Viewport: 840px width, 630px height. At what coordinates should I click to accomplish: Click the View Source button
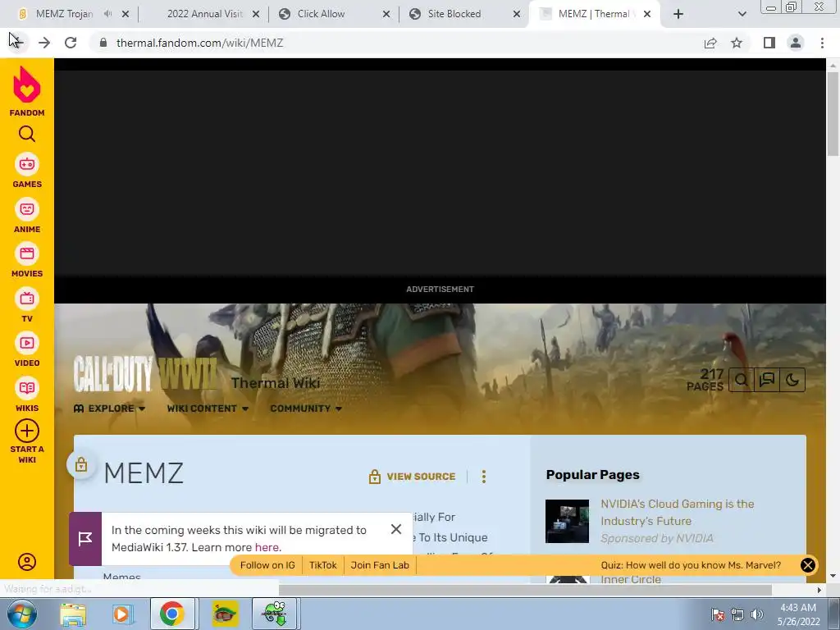click(412, 477)
